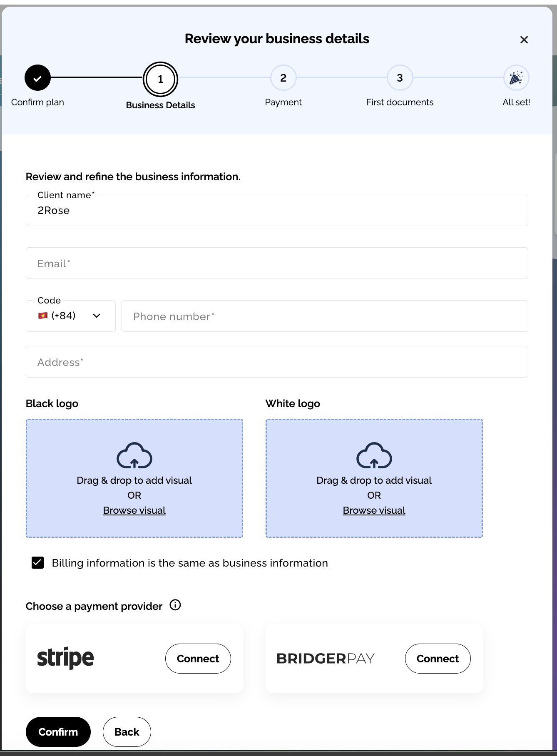Click the All set confetti icon

(x=516, y=78)
